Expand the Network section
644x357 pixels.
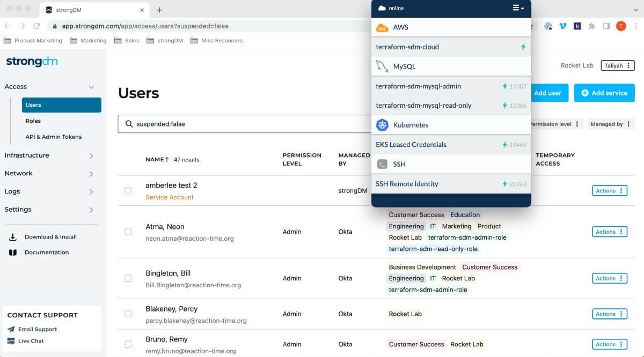pos(91,174)
